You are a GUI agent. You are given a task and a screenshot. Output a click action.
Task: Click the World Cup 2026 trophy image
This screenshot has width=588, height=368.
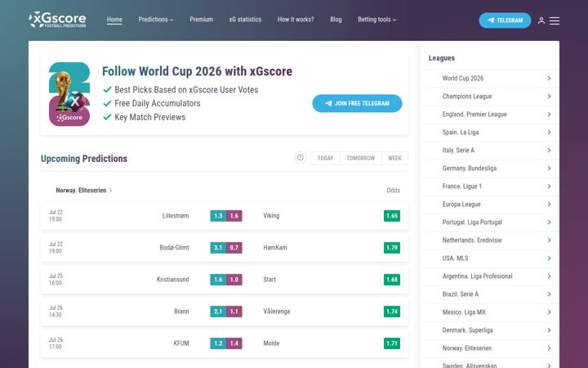pyautogui.click(x=69, y=94)
